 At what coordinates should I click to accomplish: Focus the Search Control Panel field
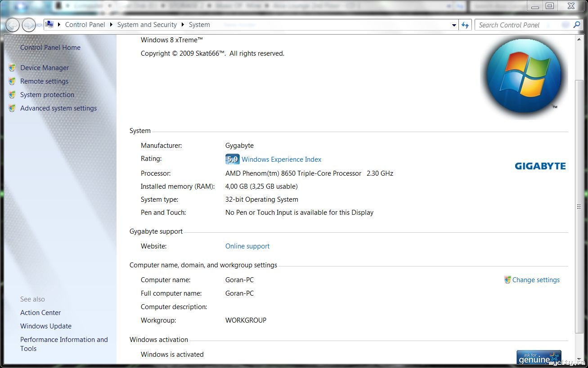[x=523, y=25]
